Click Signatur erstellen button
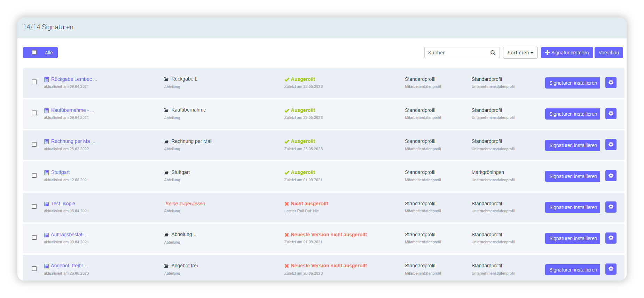This screenshot has height=298, width=644. [567, 53]
